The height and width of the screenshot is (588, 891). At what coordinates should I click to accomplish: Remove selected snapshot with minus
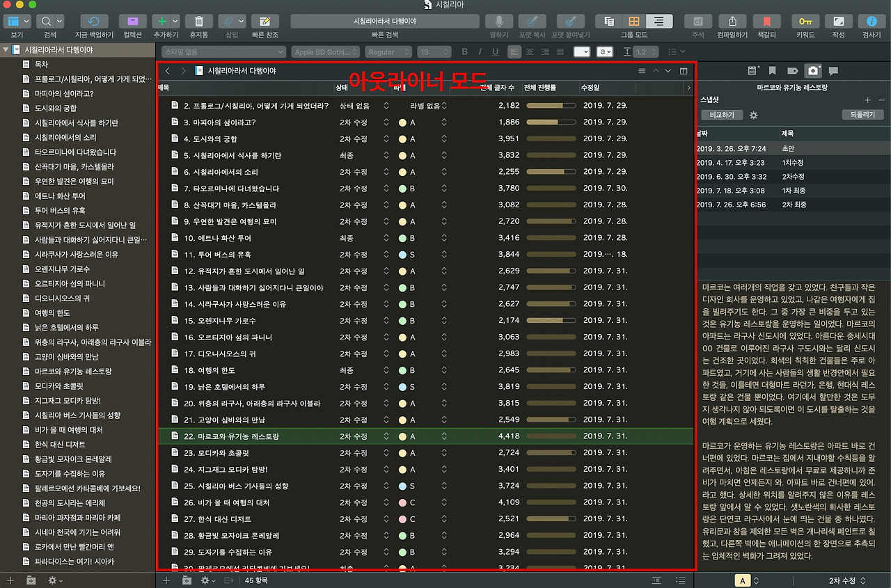pos(881,100)
